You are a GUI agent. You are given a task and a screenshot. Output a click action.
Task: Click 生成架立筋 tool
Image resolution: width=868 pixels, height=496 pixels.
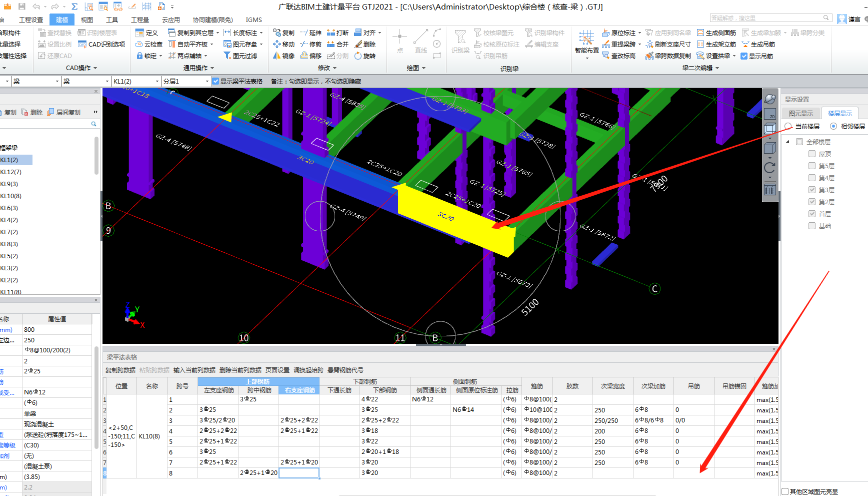(716, 44)
